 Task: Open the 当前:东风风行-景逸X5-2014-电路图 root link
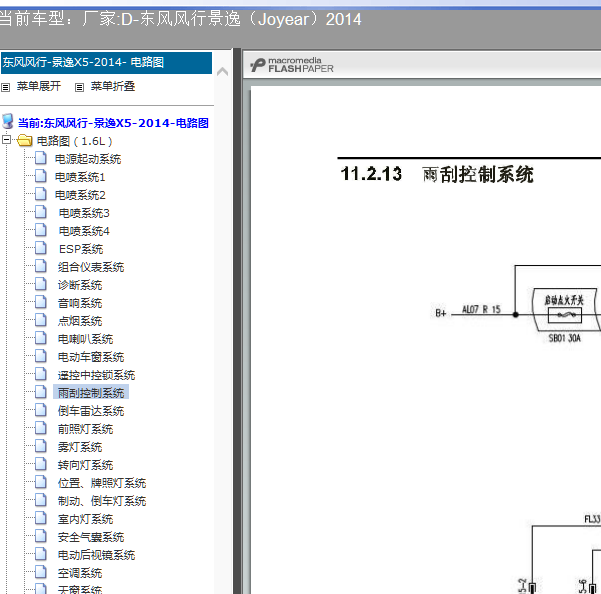click(113, 123)
